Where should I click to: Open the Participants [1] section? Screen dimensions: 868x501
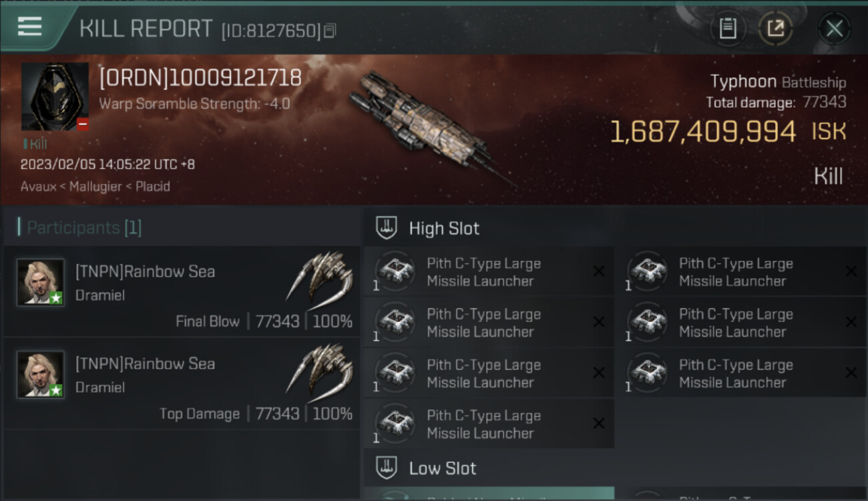84,228
